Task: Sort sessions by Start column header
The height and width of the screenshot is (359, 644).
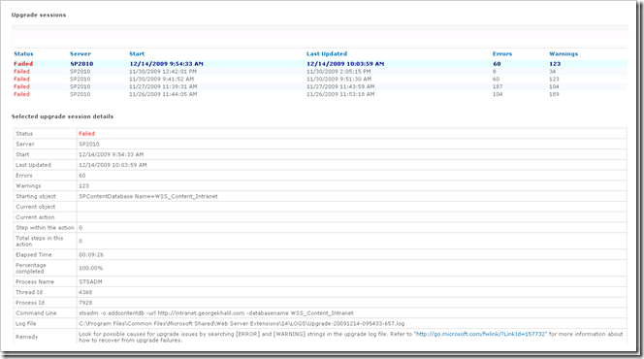Action: coord(137,53)
